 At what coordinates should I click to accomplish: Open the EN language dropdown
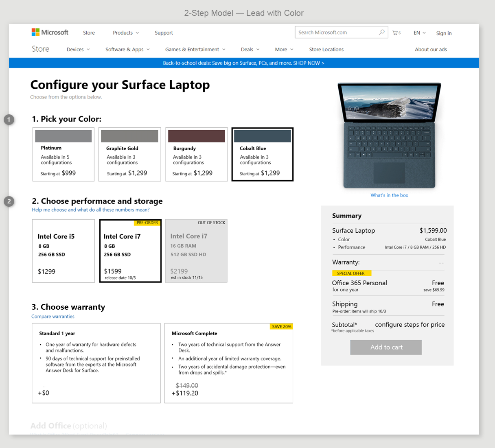click(x=420, y=33)
